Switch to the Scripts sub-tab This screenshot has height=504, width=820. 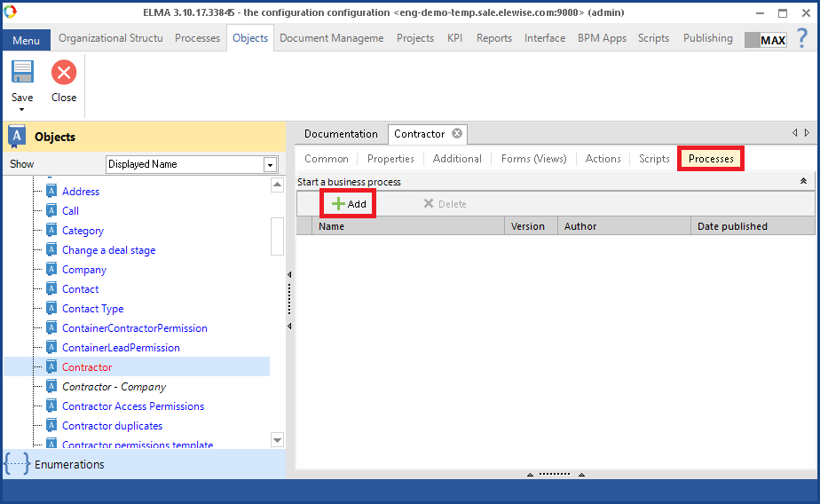pos(654,159)
